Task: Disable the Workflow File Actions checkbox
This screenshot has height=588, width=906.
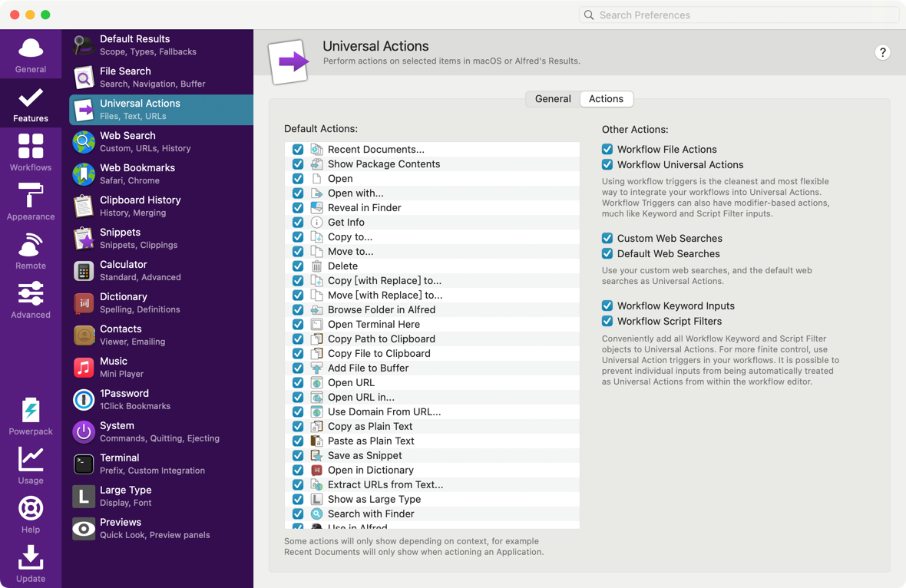Action: 607,150
